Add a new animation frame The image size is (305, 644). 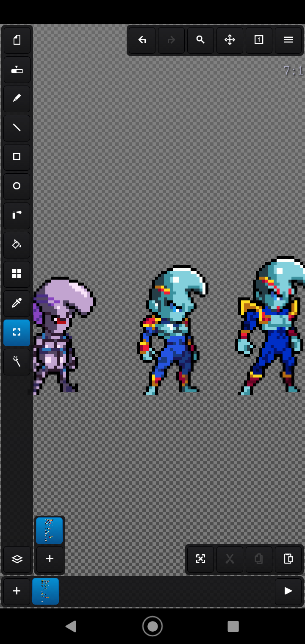coord(17,591)
